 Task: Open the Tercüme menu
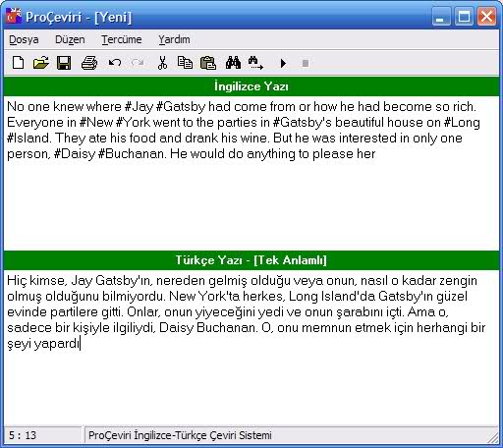click(x=122, y=39)
